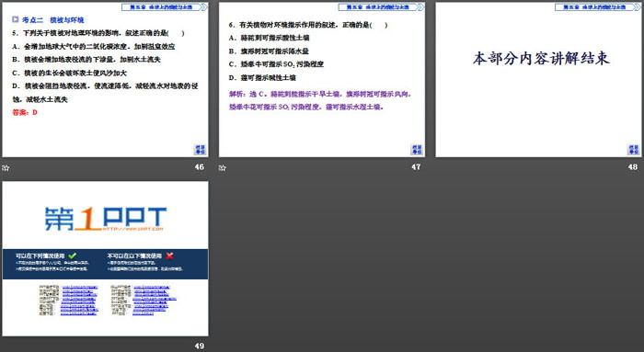Select slide 49 thumbnail with 第1PPT logo

pyautogui.click(x=105, y=258)
